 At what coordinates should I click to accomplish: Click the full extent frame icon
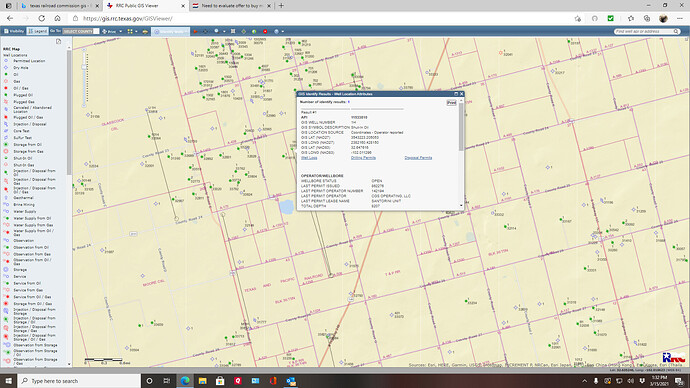233,31
